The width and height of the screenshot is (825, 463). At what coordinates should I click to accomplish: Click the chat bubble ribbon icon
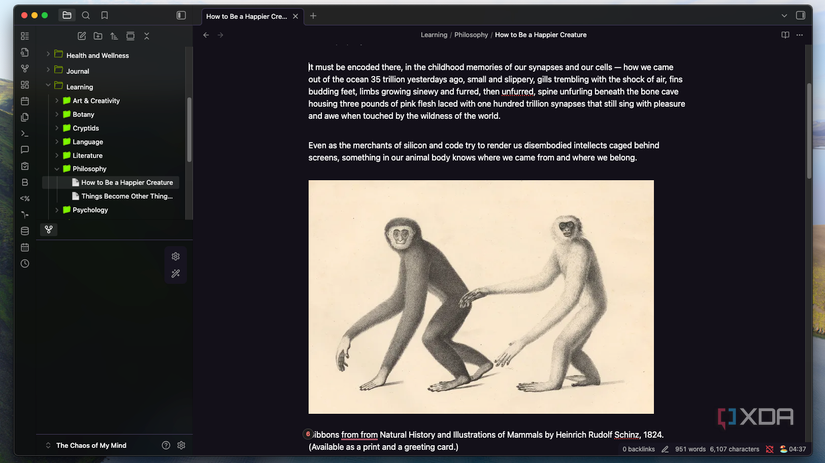click(x=25, y=150)
